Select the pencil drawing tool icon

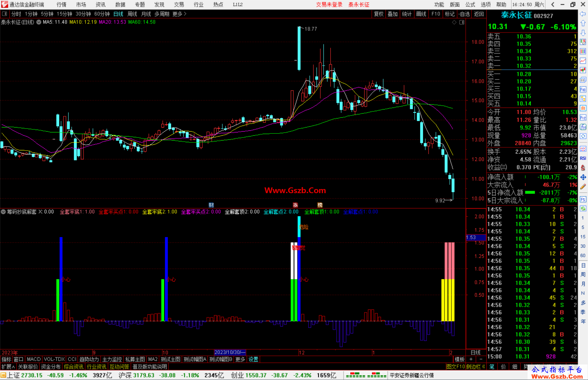coord(583,187)
